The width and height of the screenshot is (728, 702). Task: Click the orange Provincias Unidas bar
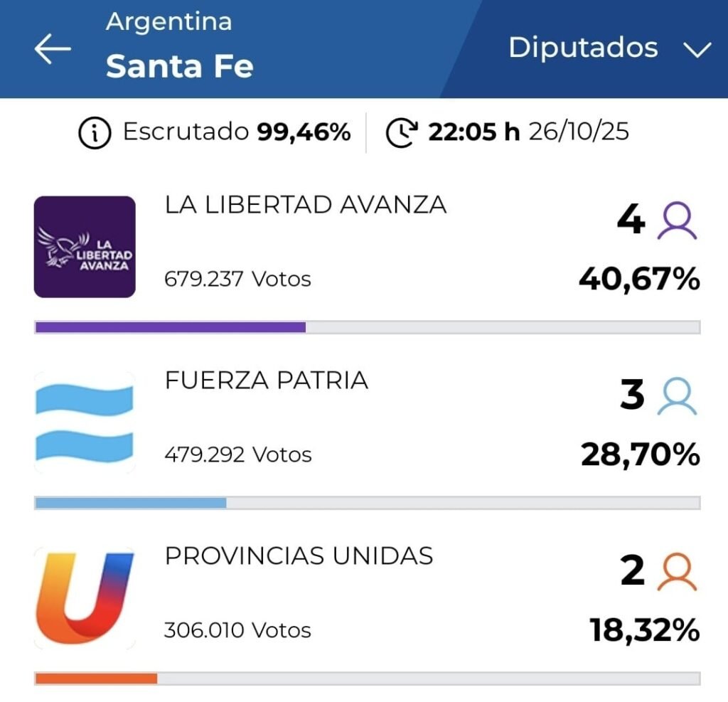(x=96, y=679)
